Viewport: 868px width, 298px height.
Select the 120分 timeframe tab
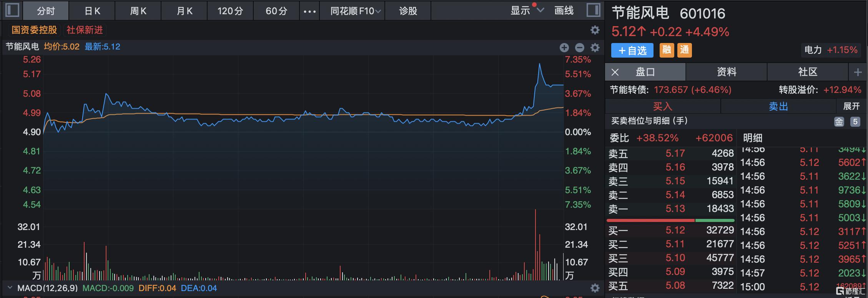(x=230, y=11)
